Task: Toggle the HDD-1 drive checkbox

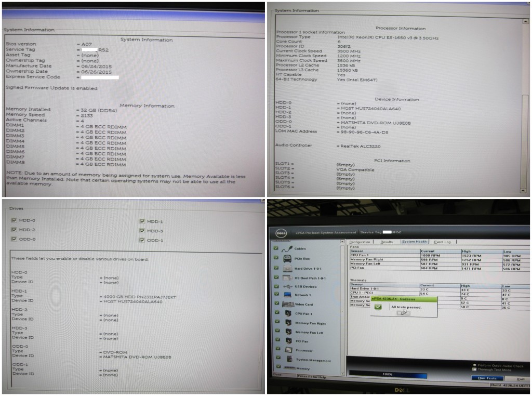Action: pos(142,221)
